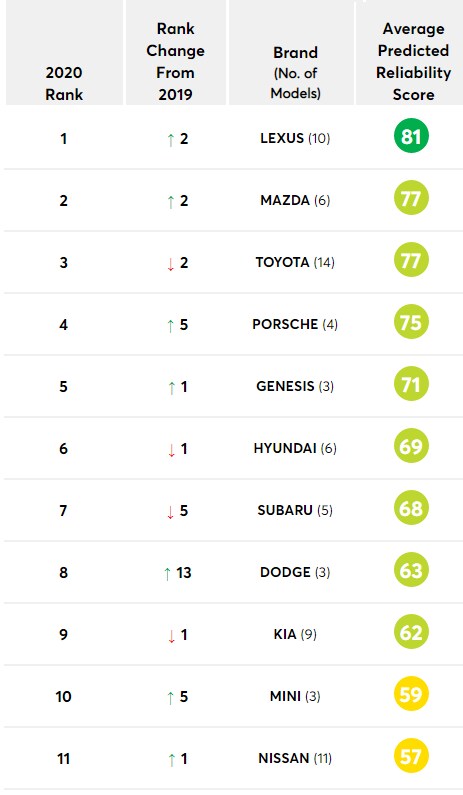Screen dimensions: 463x795
Task: Click the yellow 57 score badge for Nissan
Action: 411,756
